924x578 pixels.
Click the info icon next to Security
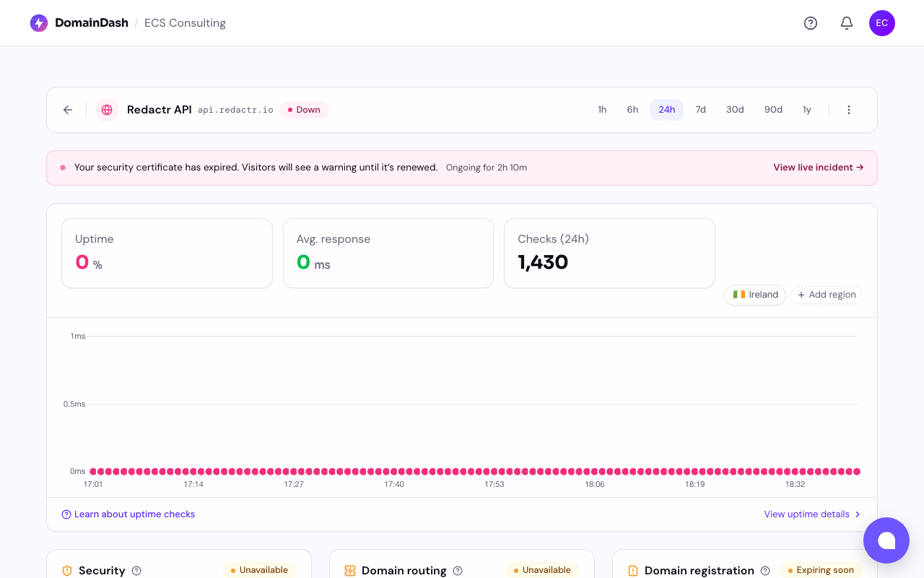136,571
